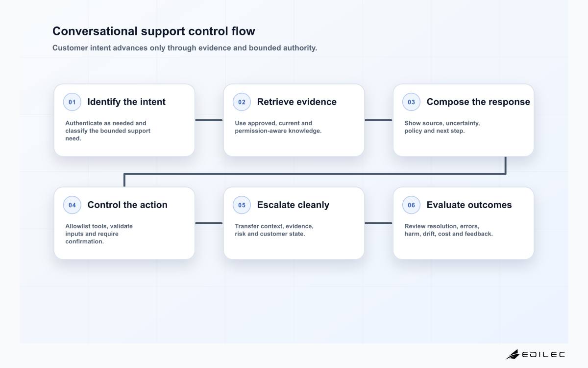
Task: Click the 02 step number badge
Action: 242,102
